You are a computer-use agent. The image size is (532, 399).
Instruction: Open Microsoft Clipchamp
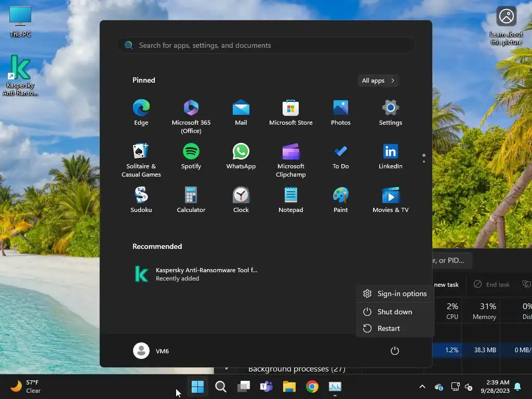pos(291,161)
